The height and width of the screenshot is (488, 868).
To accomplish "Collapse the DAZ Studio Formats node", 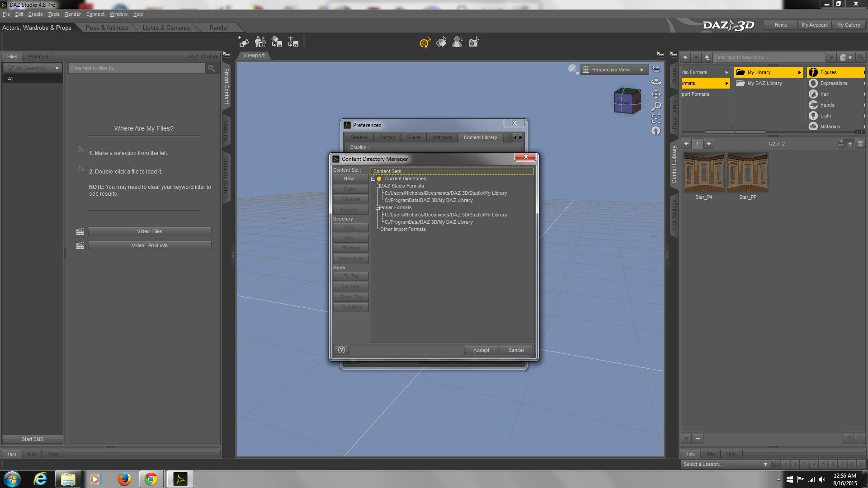I will 377,186.
